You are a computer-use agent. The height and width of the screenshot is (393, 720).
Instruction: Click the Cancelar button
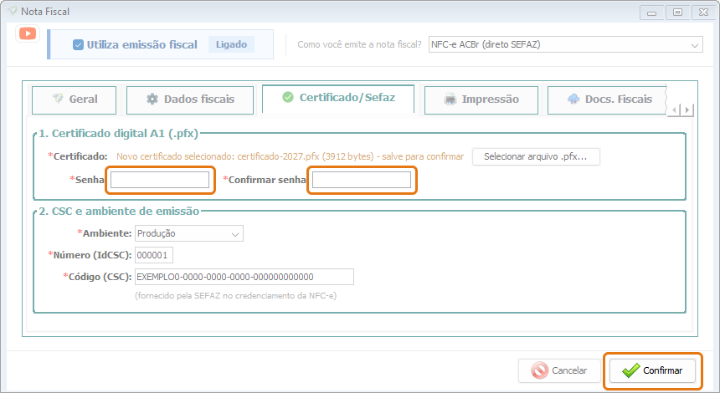559,371
